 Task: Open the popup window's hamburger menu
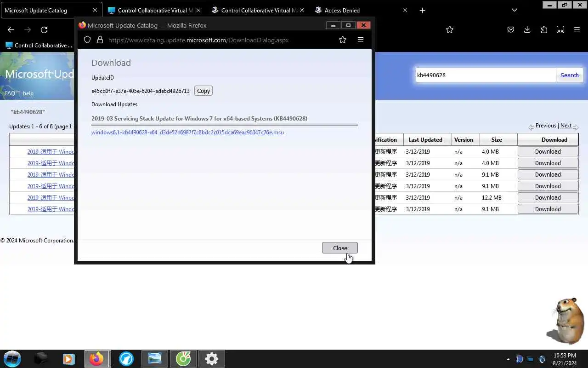point(361,40)
